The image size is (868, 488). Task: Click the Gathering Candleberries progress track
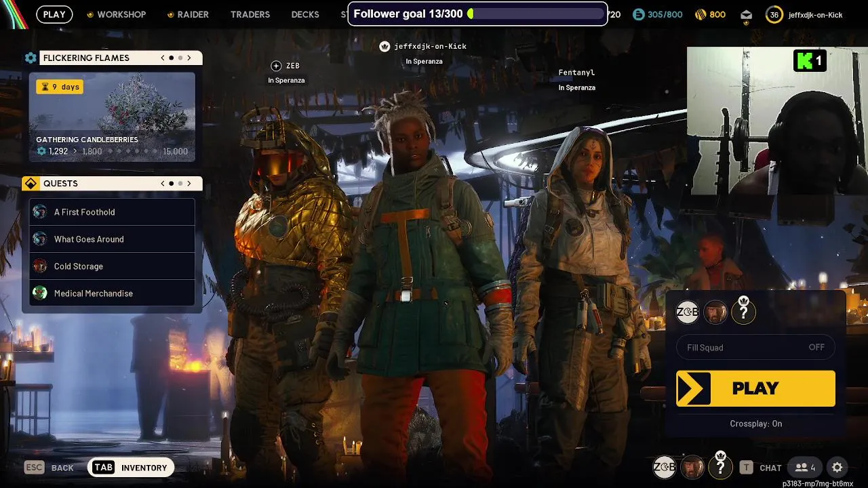pyautogui.click(x=112, y=151)
